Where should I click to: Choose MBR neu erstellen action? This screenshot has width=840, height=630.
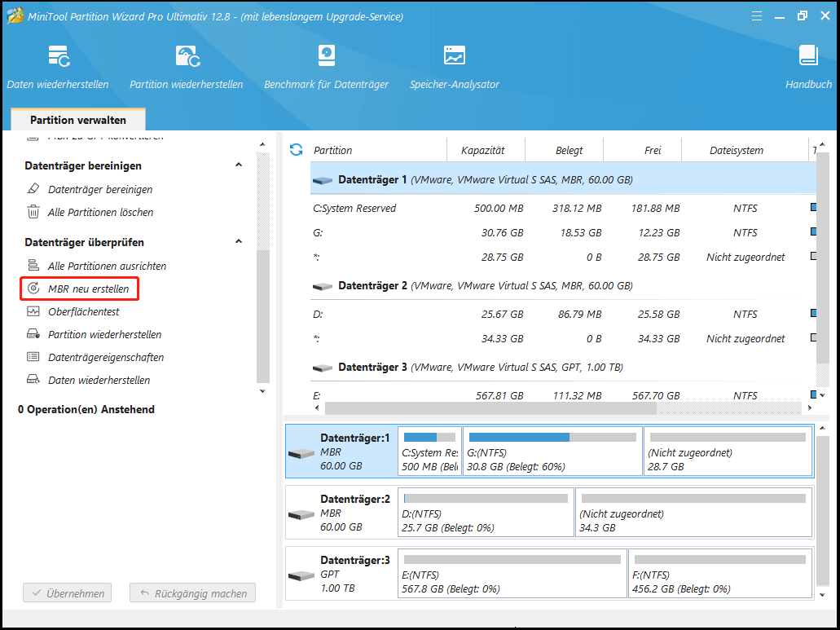coord(88,289)
